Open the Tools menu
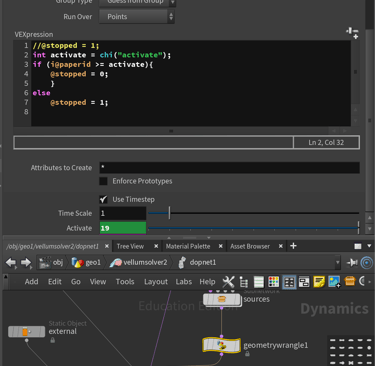 click(125, 282)
